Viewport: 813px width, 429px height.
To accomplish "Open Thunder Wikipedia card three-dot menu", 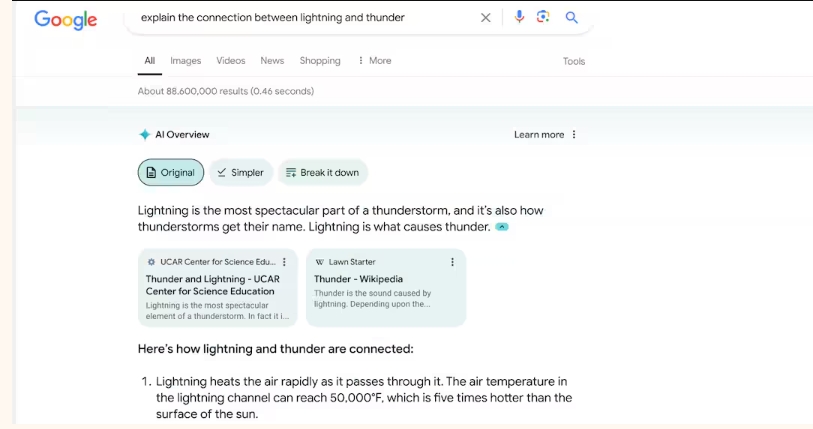I will (452, 262).
